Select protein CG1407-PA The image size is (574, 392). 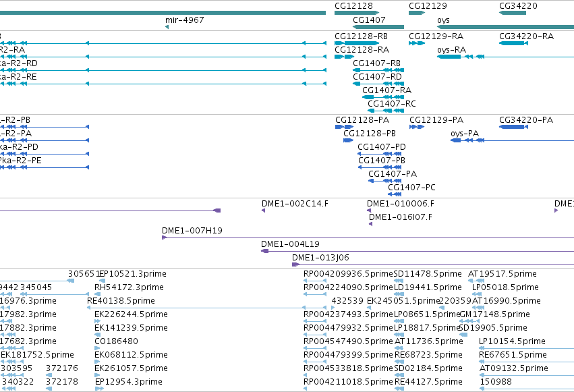coord(393,174)
